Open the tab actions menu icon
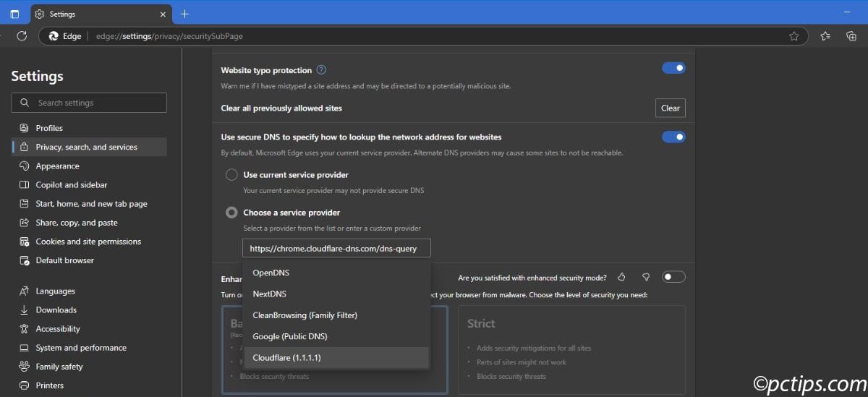Viewport: 868px width, 397px height. click(x=14, y=14)
